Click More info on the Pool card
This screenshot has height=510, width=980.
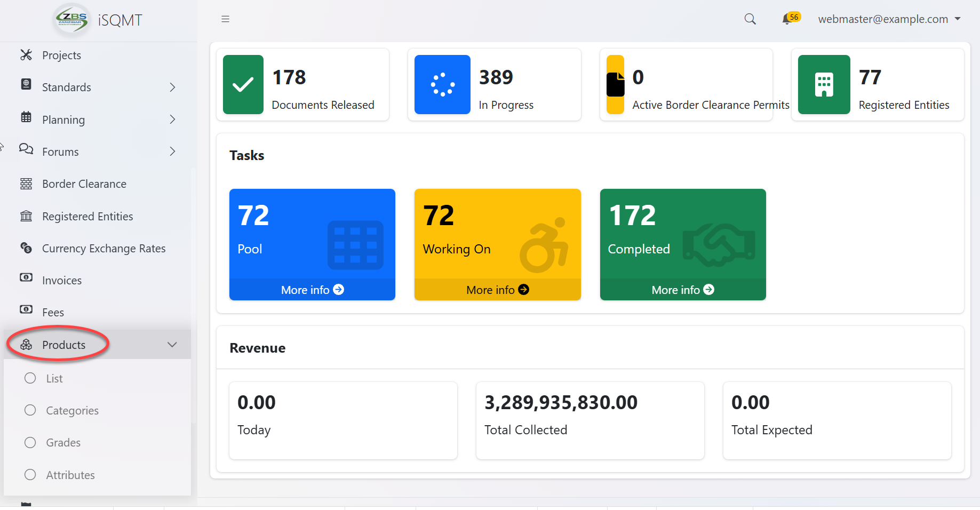pos(312,290)
